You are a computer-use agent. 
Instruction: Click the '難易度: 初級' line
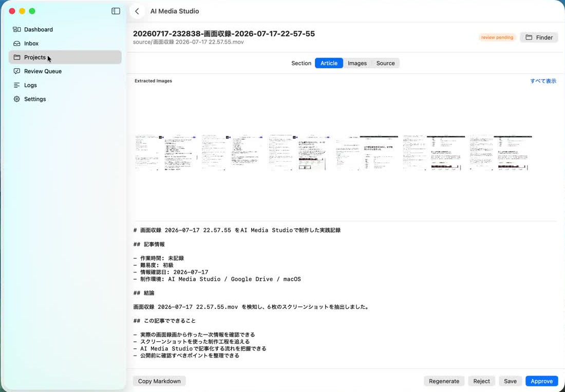154,265
